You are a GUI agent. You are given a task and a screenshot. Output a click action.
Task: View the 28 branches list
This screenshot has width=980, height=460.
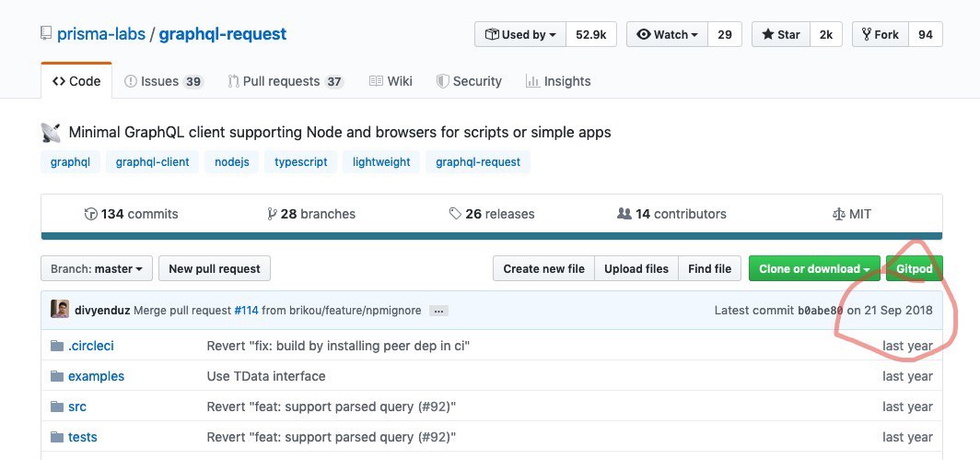click(x=311, y=214)
